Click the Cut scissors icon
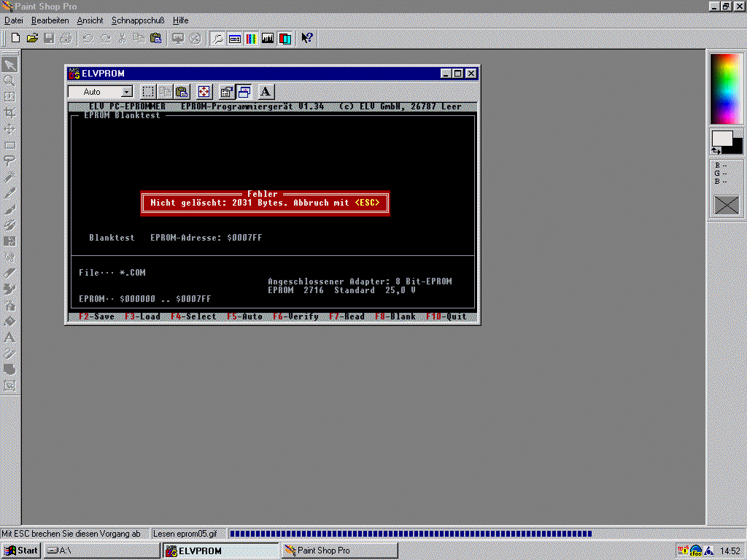 pyautogui.click(x=122, y=38)
